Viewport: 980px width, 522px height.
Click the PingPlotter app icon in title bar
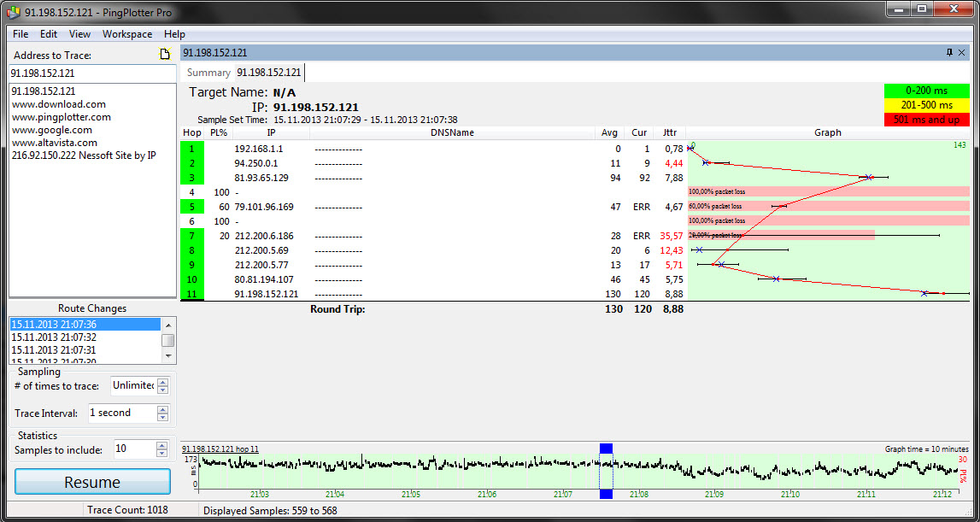click(x=12, y=13)
